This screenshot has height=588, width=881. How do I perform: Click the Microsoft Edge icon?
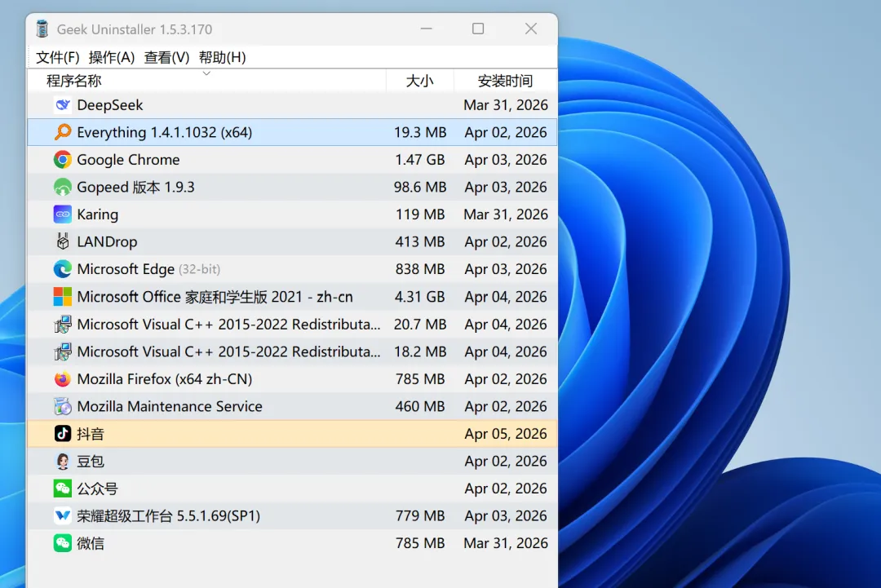(62, 269)
